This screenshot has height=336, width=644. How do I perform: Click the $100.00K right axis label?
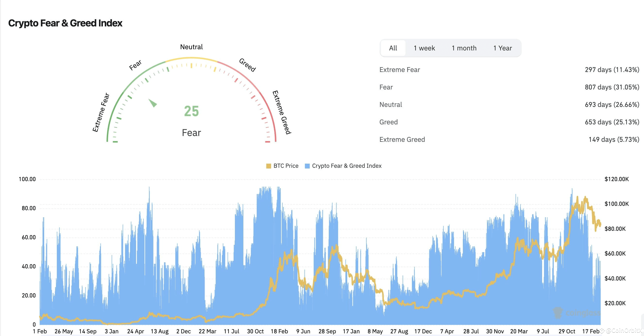[x=617, y=204]
